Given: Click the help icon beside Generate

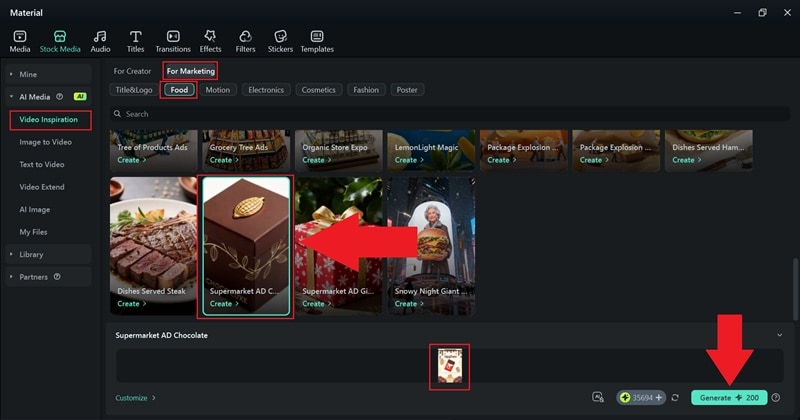Looking at the screenshot, I should [x=776, y=398].
